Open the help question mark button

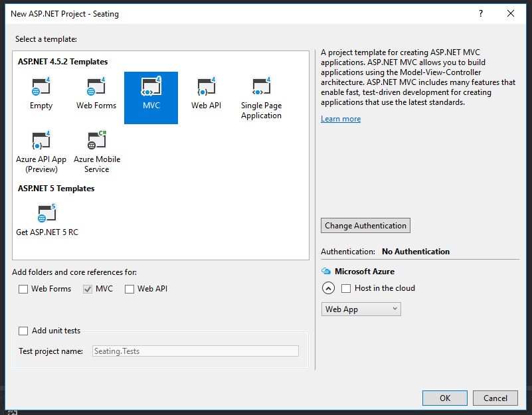[x=481, y=13]
